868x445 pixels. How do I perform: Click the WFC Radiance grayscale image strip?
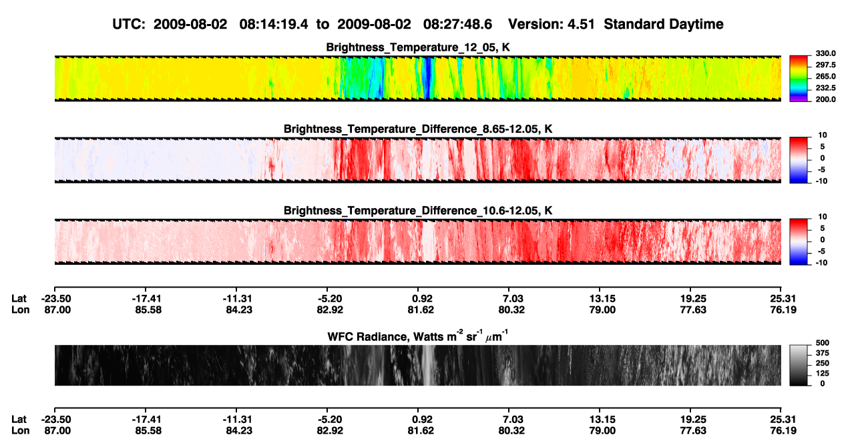point(417,365)
